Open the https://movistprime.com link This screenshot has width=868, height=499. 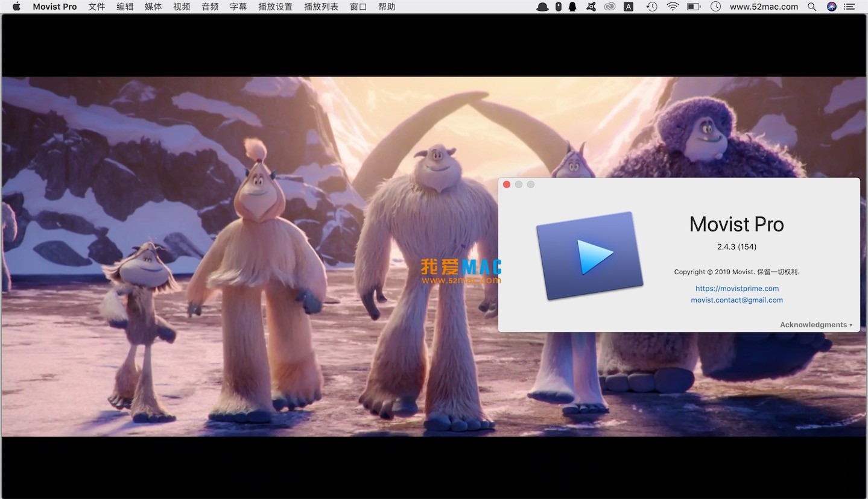click(x=737, y=289)
